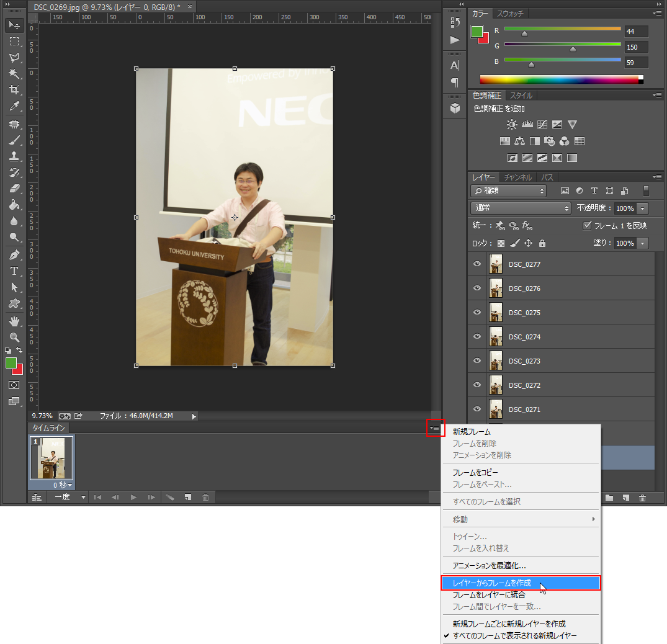Screen dimensions: 667x644
Task: Select the Eyedropper tool
Action: coord(14,107)
